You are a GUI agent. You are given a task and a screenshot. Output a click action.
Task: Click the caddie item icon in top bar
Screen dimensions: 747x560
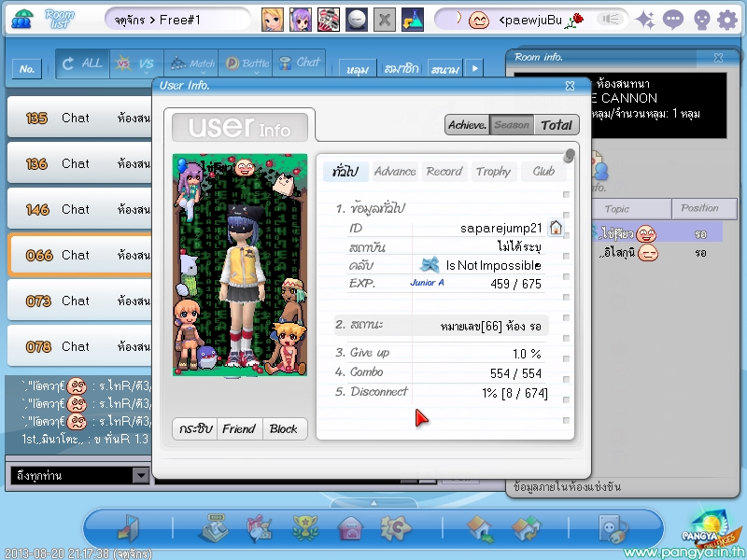pyautogui.click(x=329, y=20)
